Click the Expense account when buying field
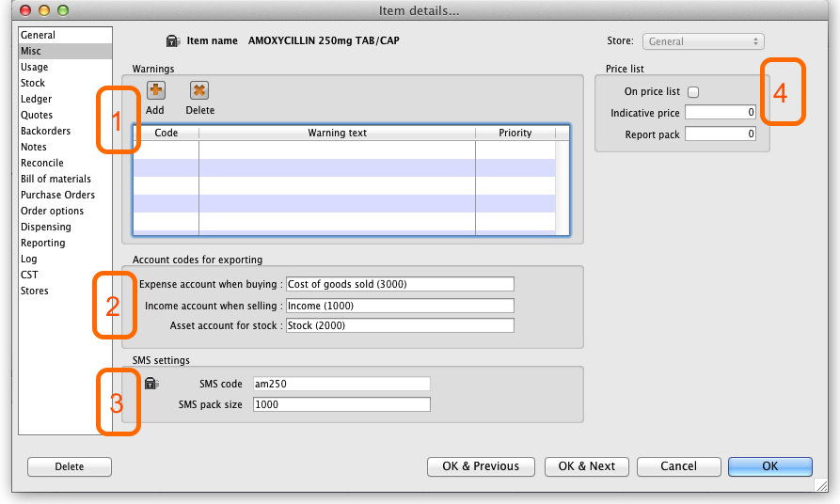This screenshot has height=504, width=840. [x=400, y=284]
